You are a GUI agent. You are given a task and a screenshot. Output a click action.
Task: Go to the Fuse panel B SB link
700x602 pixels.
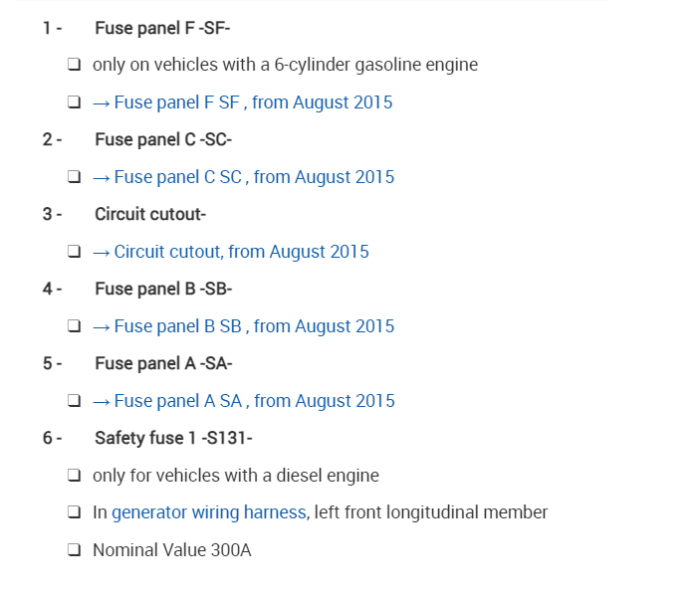tap(244, 326)
